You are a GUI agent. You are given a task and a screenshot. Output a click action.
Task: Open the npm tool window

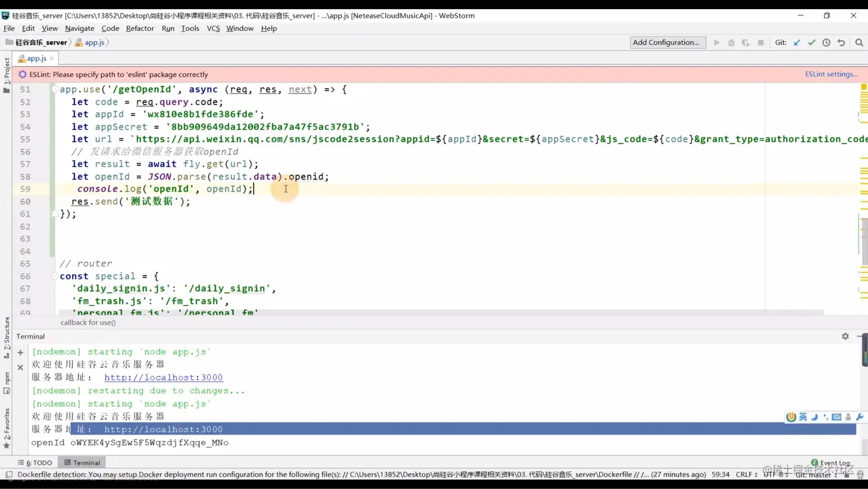tap(6, 383)
